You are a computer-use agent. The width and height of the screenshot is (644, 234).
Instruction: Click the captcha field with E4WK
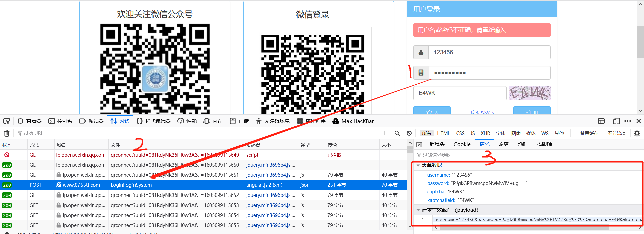click(460, 93)
